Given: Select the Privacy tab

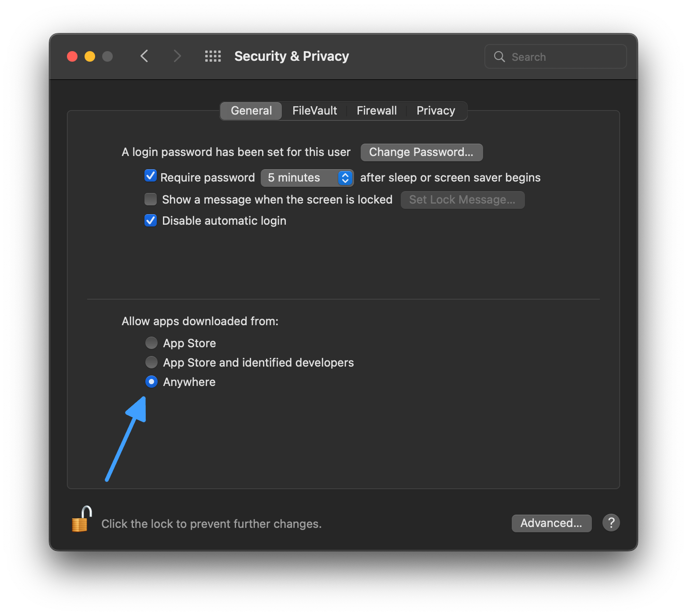Looking at the screenshot, I should point(436,111).
